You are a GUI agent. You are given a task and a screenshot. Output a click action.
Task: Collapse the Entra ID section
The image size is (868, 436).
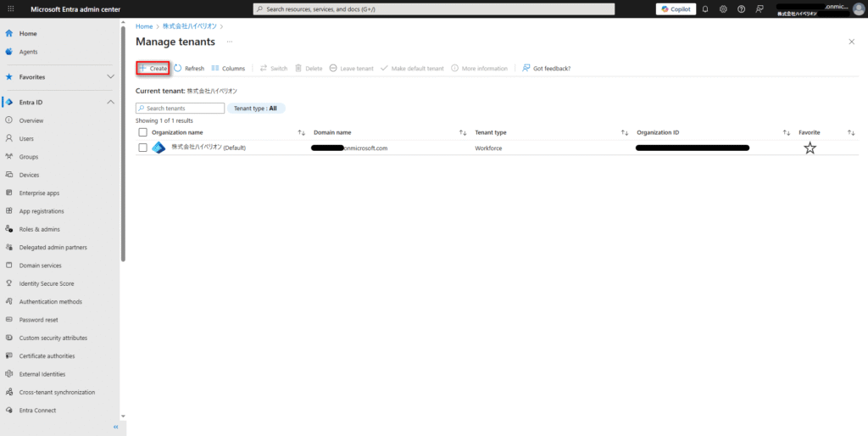tap(110, 103)
